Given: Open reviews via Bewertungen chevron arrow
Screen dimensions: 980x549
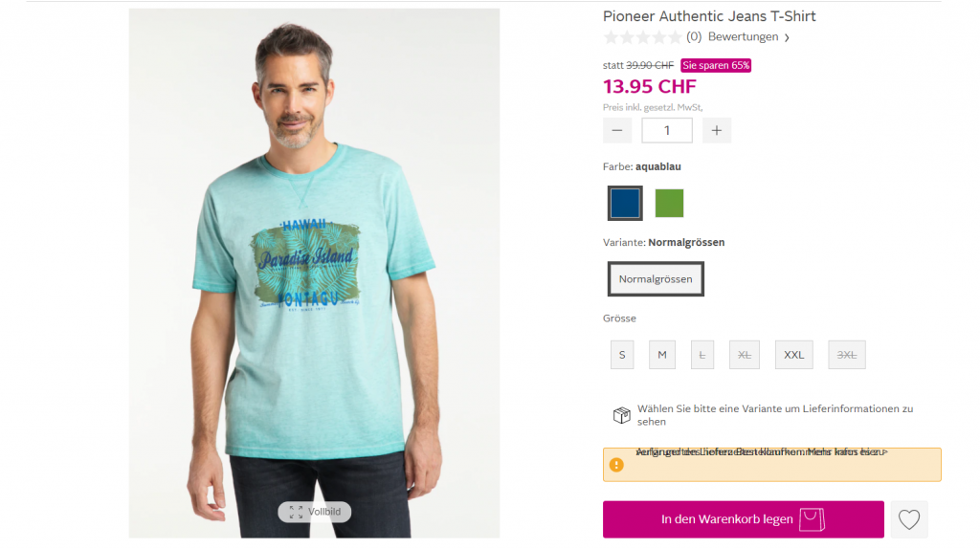Looking at the screenshot, I should (787, 38).
